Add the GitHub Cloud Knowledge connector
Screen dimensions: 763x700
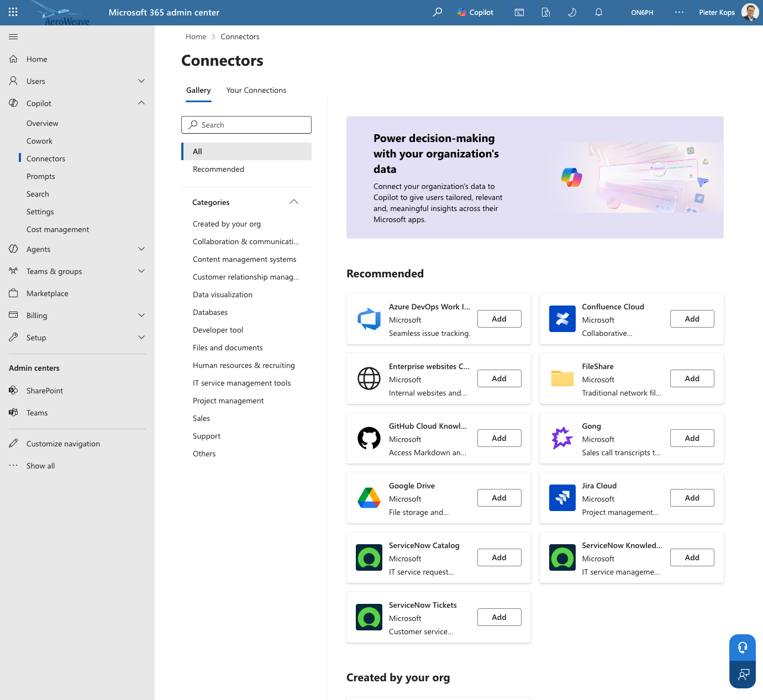pos(499,438)
